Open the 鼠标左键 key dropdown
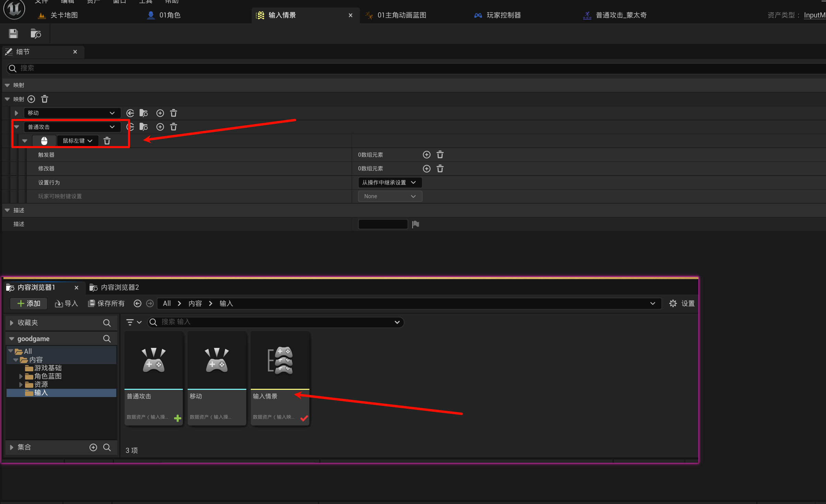826x504 pixels. pos(78,141)
